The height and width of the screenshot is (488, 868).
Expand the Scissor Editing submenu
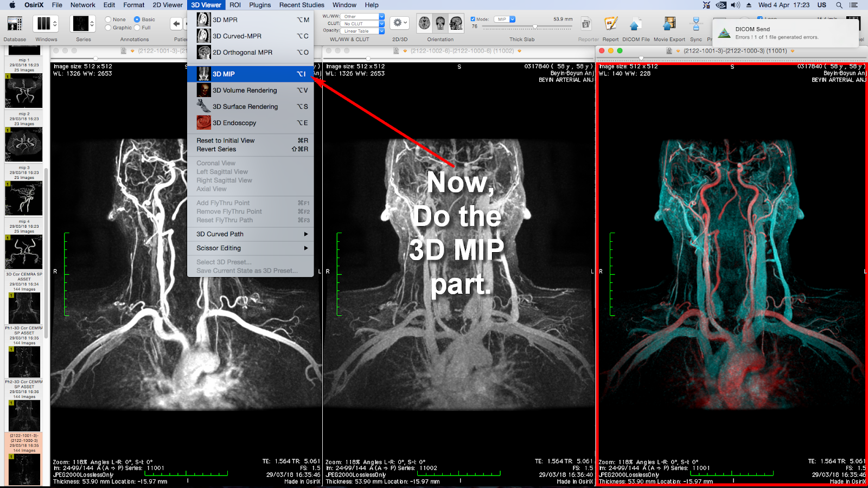pyautogui.click(x=220, y=248)
